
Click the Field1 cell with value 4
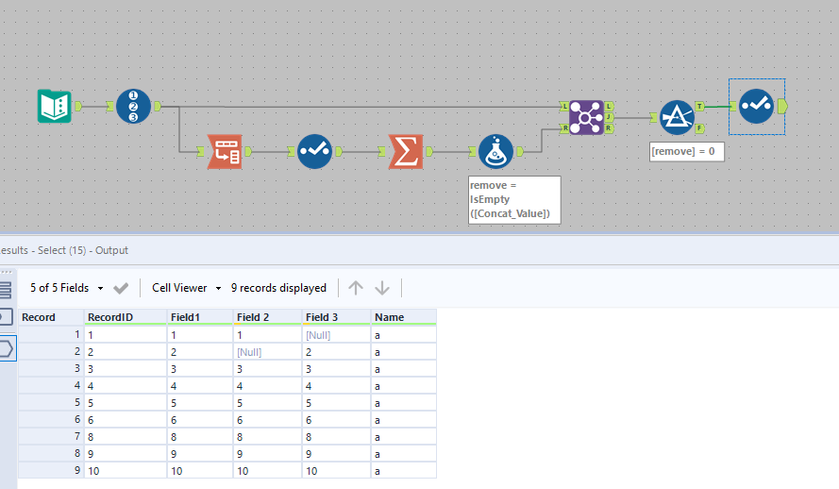(x=200, y=386)
